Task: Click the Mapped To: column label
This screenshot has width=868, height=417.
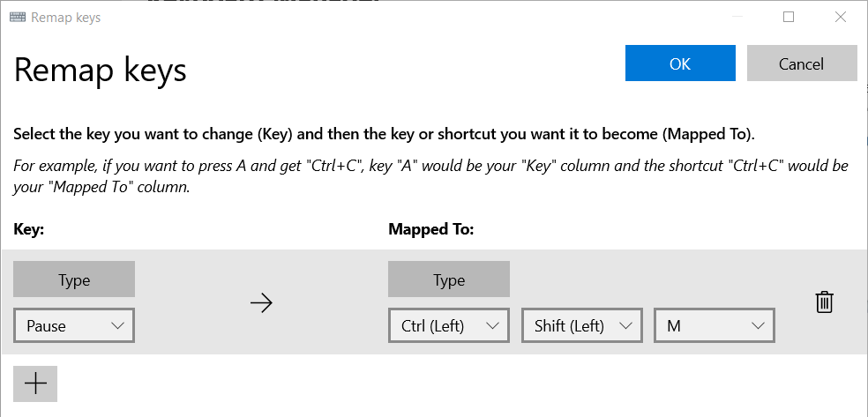Action: (431, 229)
